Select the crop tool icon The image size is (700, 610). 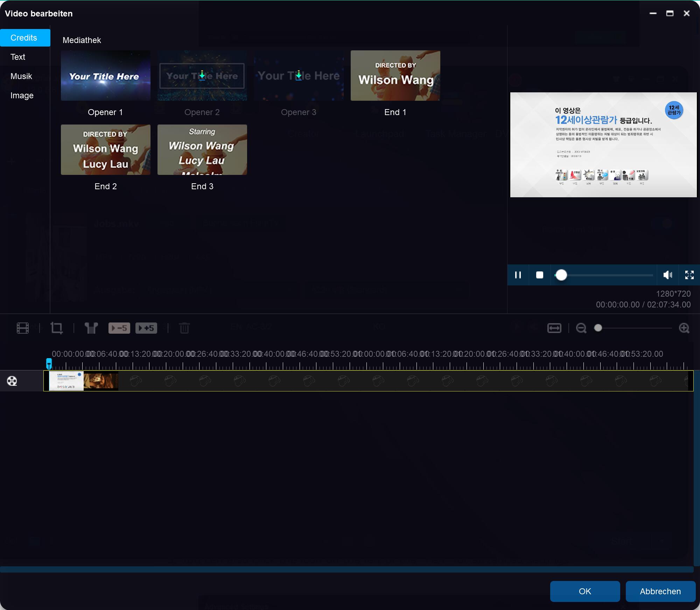tap(56, 328)
